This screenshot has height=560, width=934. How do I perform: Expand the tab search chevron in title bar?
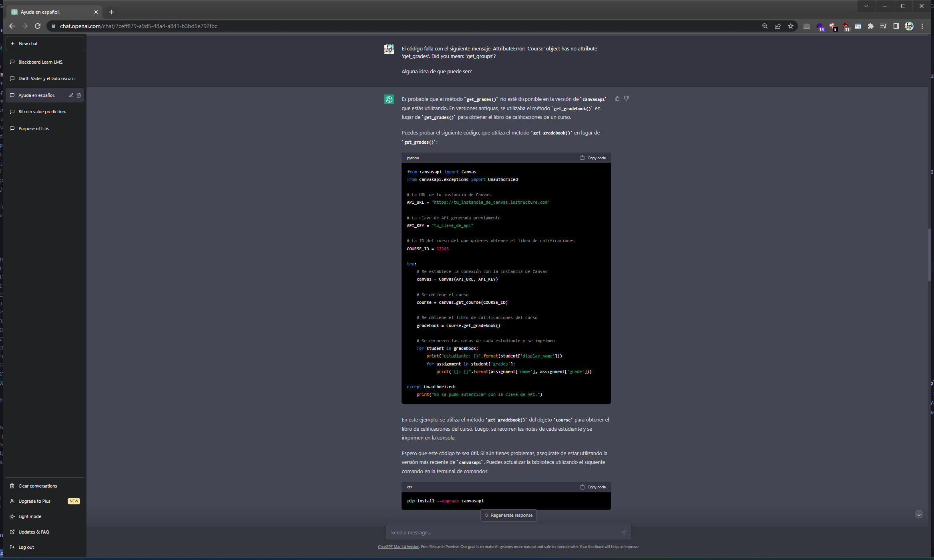(x=866, y=6)
